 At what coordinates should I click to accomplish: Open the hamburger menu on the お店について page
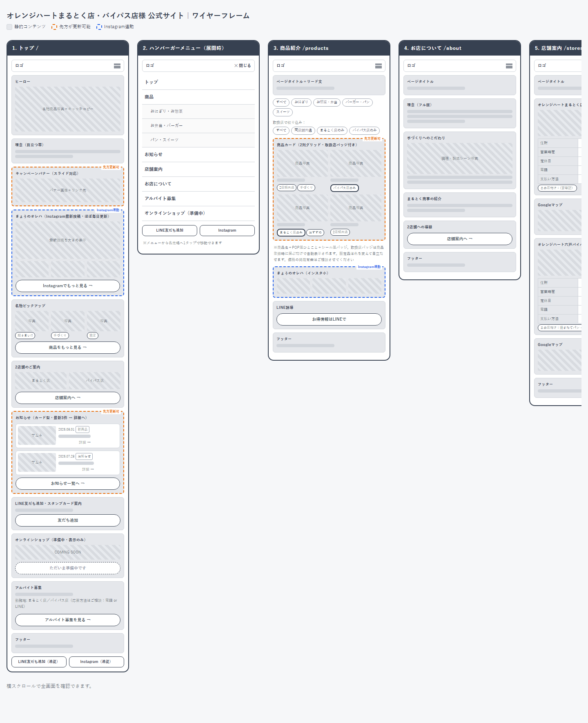[x=509, y=66]
